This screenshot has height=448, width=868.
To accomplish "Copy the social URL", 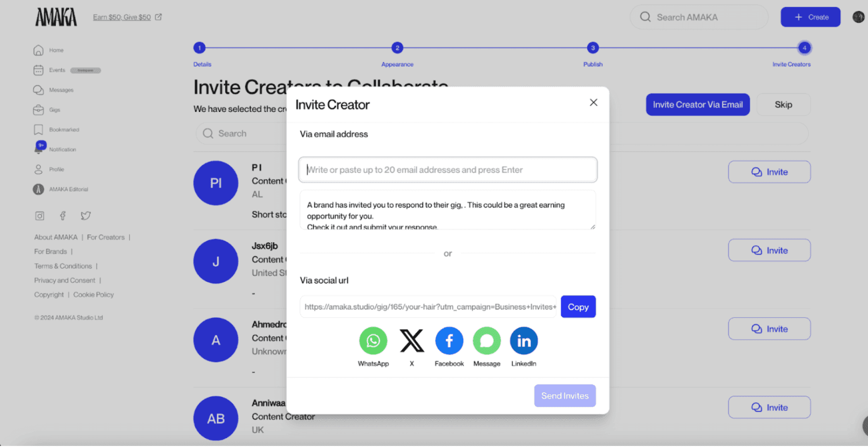I will (578, 307).
